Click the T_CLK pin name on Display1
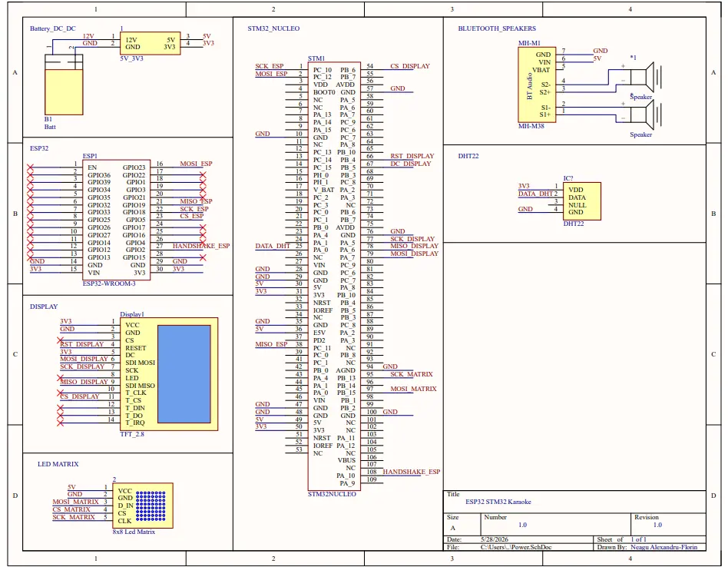The image size is (728, 567). pyautogui.click(x=136, y=393)
